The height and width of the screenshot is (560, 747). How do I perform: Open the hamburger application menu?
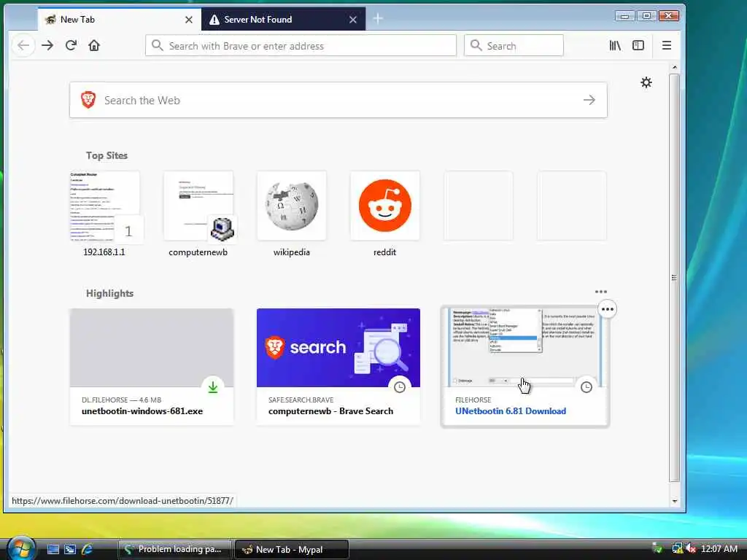point(667,46)
